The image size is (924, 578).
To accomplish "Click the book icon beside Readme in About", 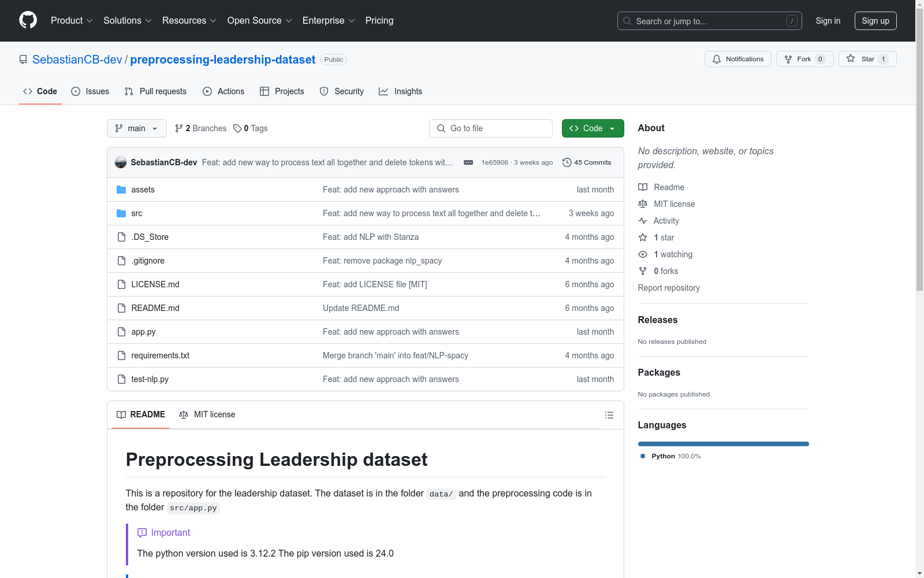I will [x=643, y=187].
